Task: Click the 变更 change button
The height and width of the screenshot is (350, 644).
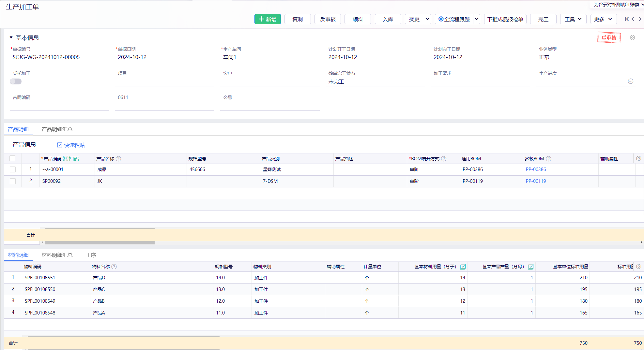Action: pos(414,19)
